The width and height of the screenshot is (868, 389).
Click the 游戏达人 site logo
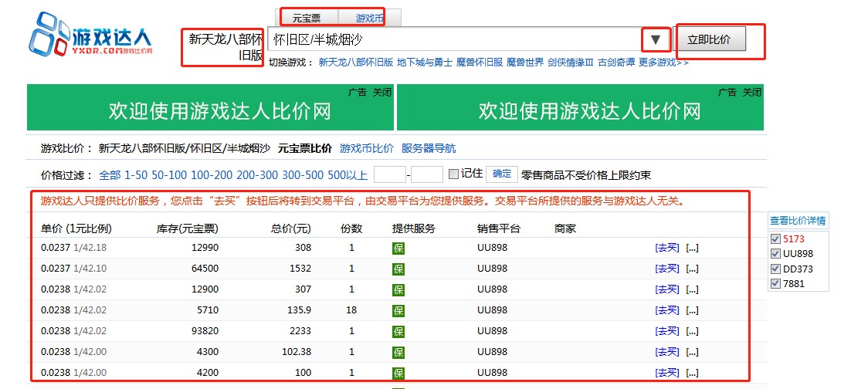[x=90, y=39]
